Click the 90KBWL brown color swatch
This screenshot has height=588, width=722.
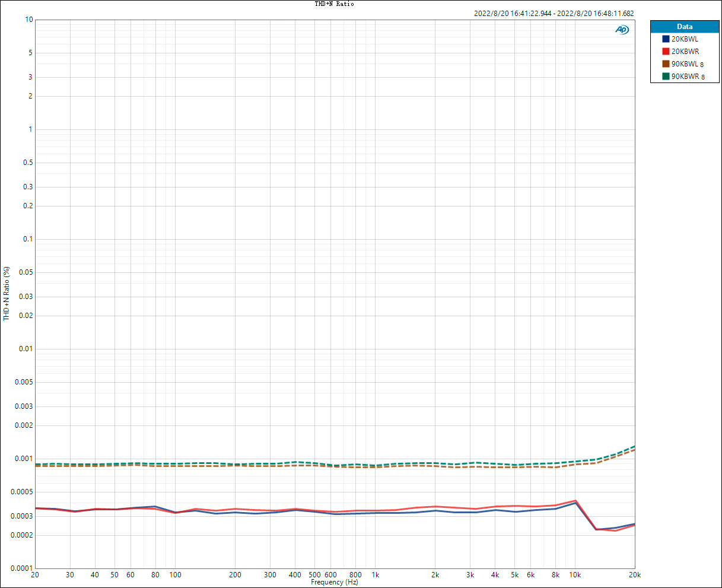pyautogui.click(x=666, y=63)
